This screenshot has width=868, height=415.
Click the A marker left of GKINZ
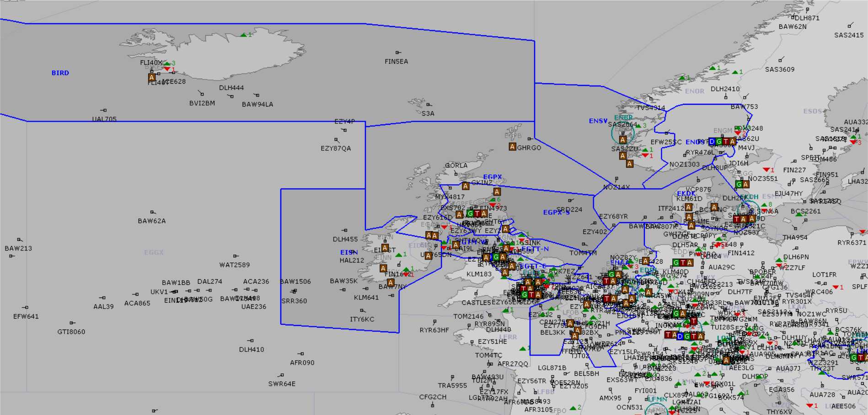[465, 186]
